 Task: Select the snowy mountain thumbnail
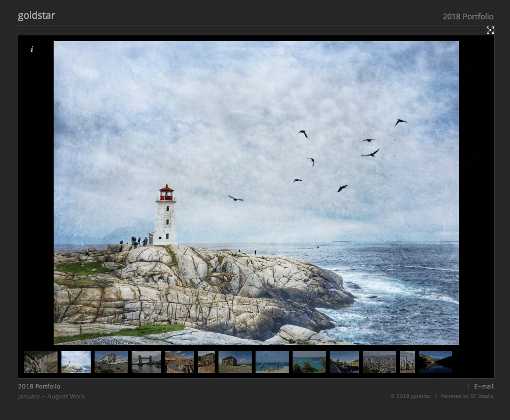(111, 362)
